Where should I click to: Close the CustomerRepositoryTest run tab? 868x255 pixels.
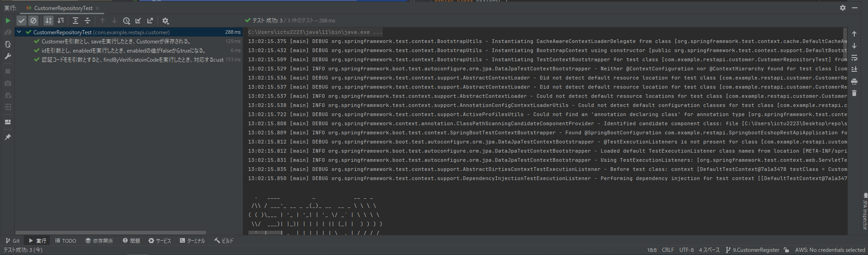(98, 8)
